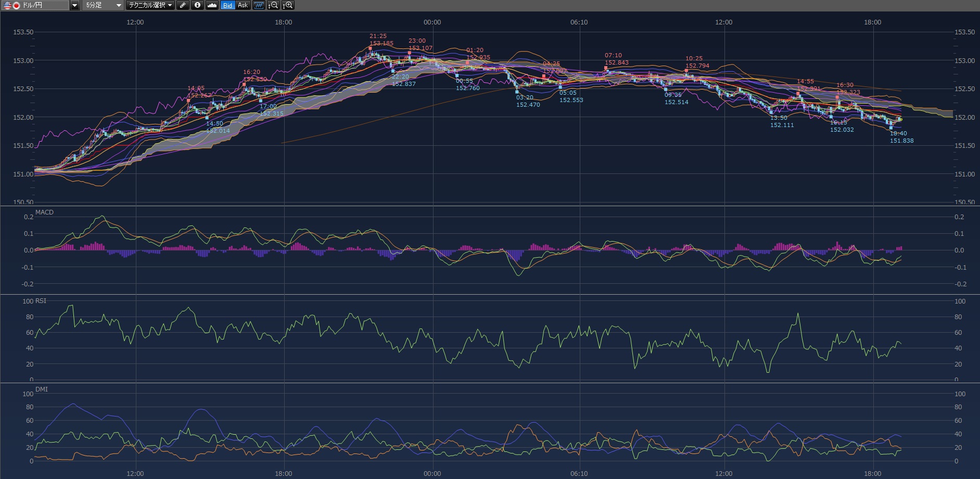Click the 07:10 high marker at 152.843
Screen dimensions: 980x479
[x=606, y=68]
